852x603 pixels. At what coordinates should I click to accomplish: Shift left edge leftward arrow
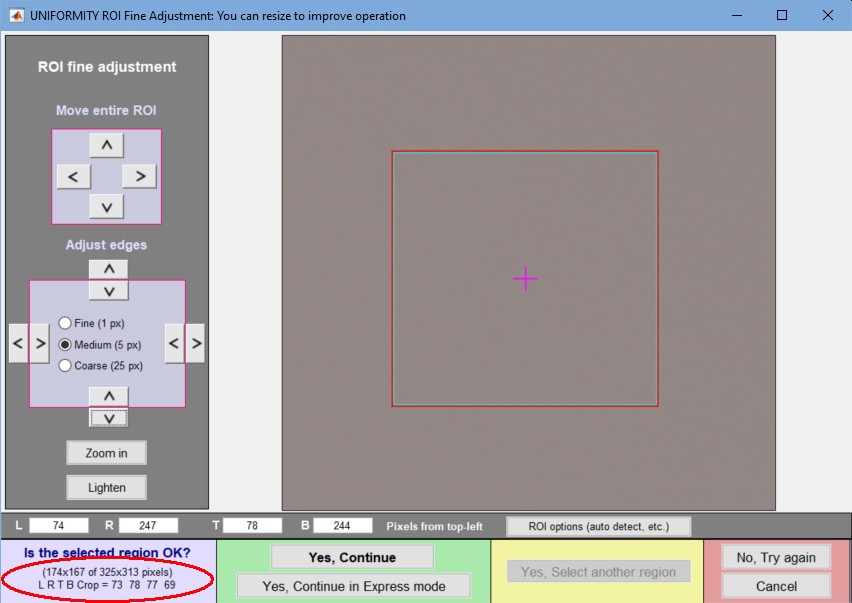coord(18,343)
